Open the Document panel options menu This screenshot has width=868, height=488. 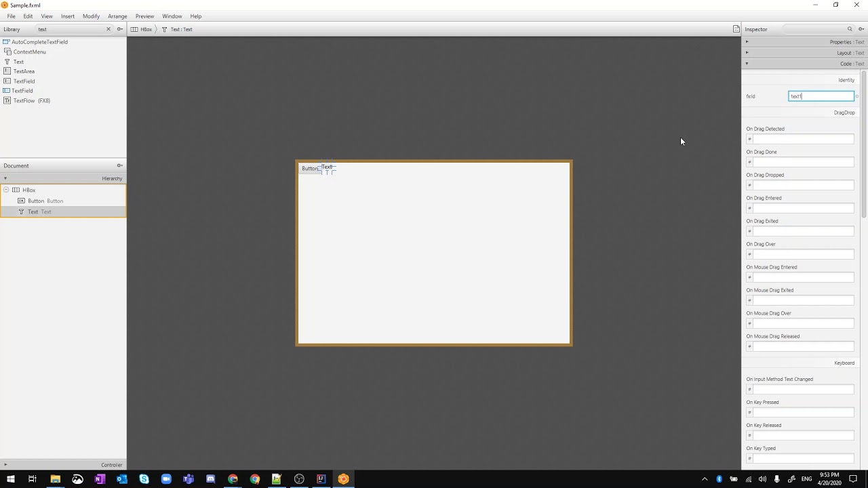pyautogui.click(x=119, y=165)
